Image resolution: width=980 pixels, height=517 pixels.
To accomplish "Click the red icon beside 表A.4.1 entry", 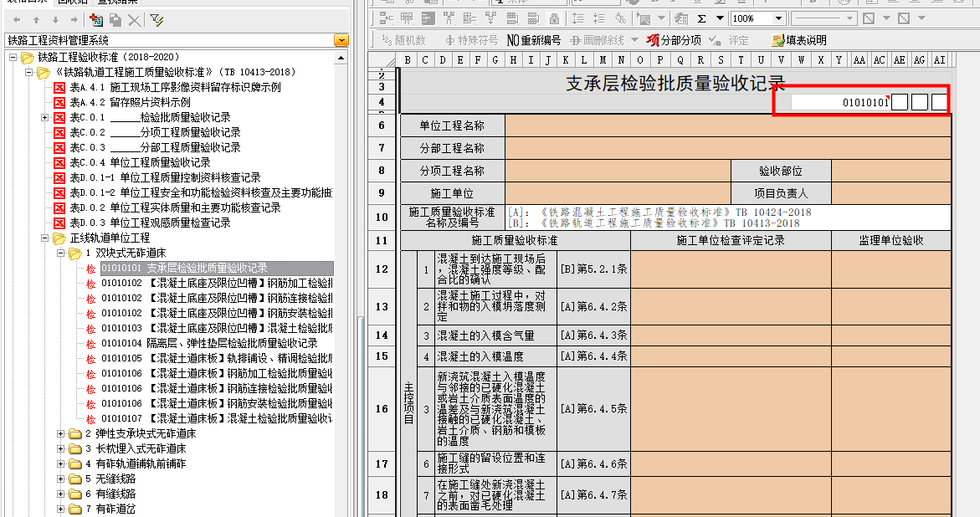I will (x=59, y=87).
